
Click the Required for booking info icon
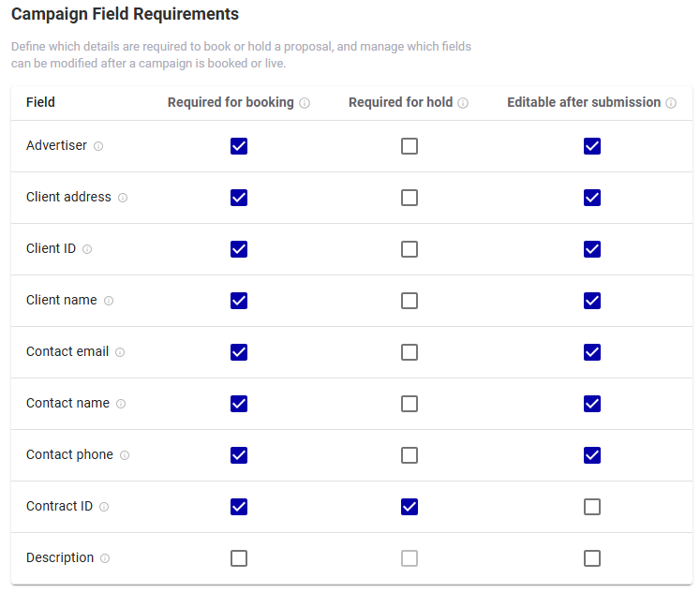point(305,103)
